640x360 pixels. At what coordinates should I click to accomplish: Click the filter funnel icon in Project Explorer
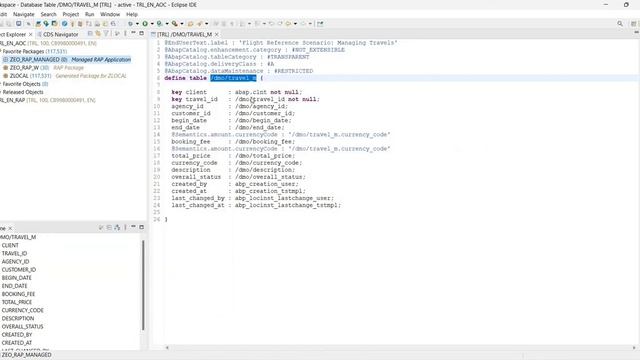point(106,34)
